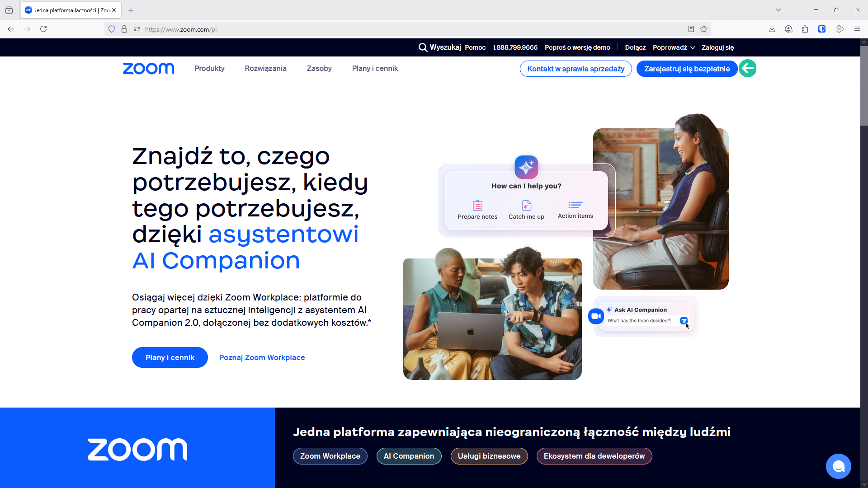Click the Zoom logo in the navigation bar
Screen dimensions: 868x488
[148, 69]
